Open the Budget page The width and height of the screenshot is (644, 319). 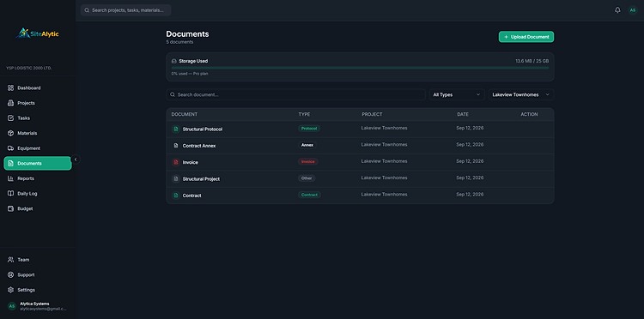point(38,208)
